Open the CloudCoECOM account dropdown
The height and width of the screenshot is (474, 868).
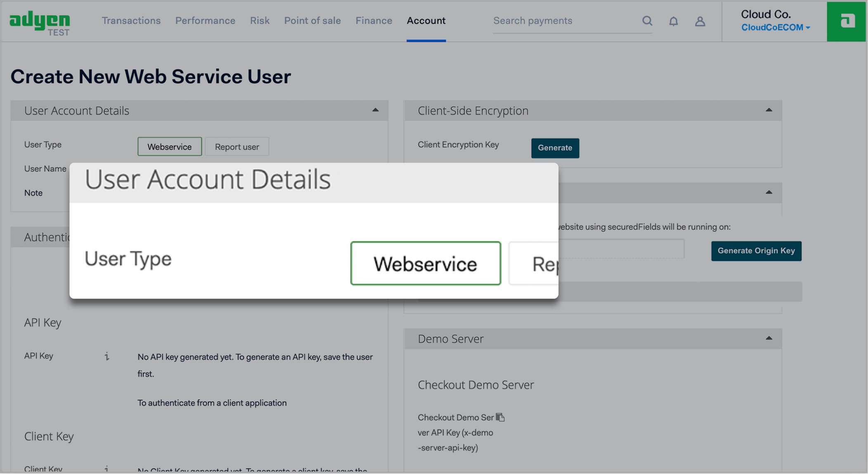(x=775, y=28)
